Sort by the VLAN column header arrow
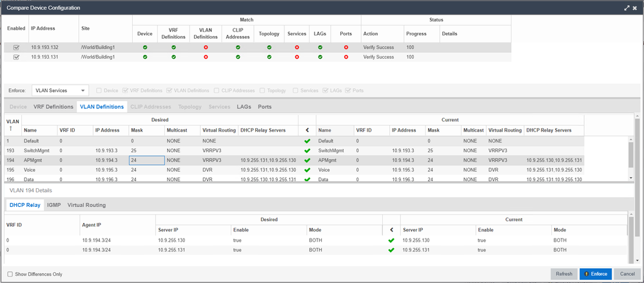This screenshot has width=644, height=283. [x=10, y=129]
